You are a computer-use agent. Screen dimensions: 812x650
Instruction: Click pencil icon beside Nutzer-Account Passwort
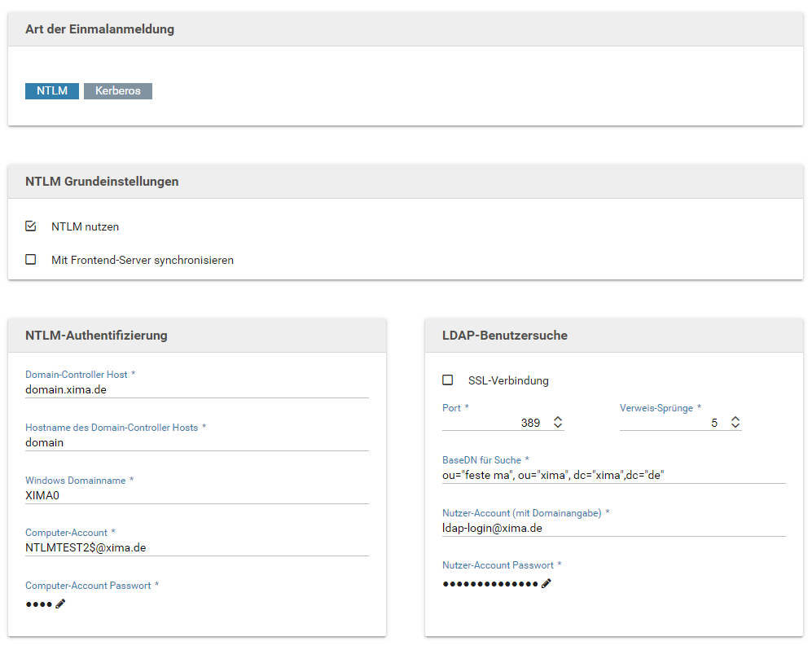pos(546,583)
